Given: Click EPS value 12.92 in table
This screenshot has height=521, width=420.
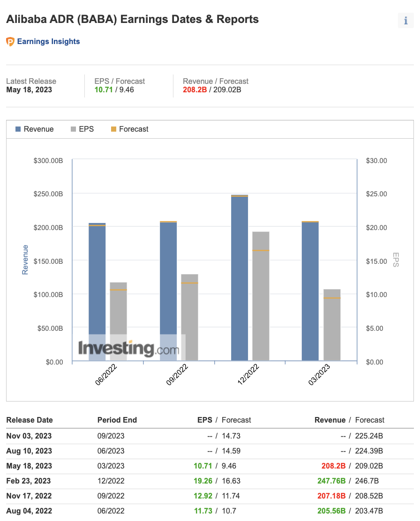Looking at the screenshot, I should (x=203, y=496).
